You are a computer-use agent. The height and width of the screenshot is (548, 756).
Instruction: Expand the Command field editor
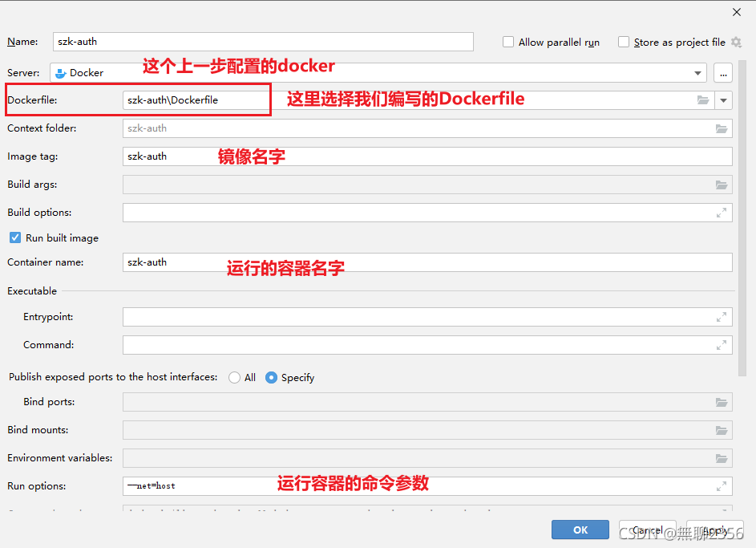(x=722, y=344)
